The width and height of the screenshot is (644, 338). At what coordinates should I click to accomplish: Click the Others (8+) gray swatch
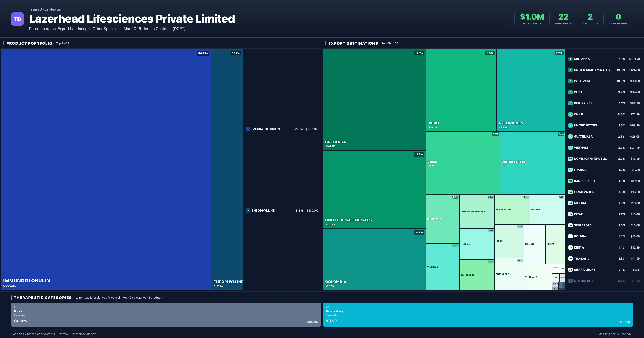pos(570,281)
